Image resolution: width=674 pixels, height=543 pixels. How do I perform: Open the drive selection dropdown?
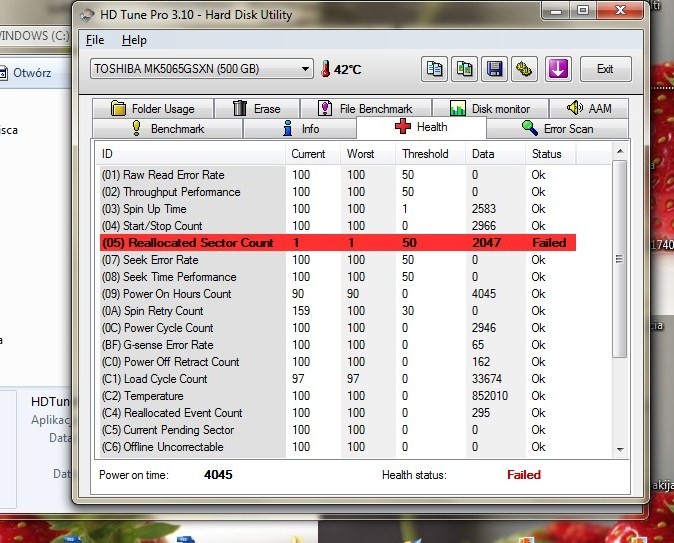pos(201,69)
